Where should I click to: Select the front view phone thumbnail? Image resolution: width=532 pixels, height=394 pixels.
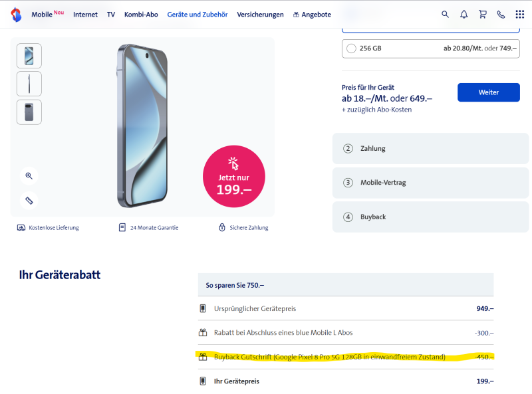(x=29, y=56)
